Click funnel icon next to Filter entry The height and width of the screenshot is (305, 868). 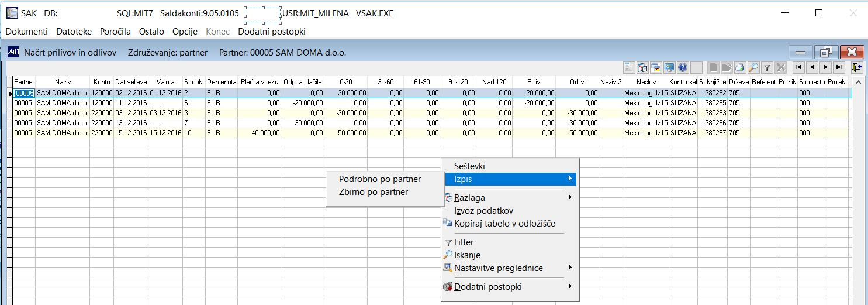pos(448,242)
